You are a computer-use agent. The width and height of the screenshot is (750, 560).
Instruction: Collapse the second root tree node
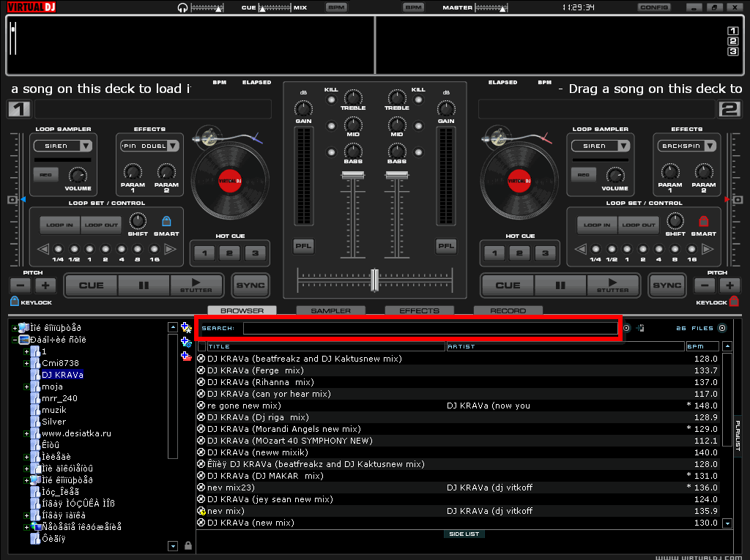(15, 340)
